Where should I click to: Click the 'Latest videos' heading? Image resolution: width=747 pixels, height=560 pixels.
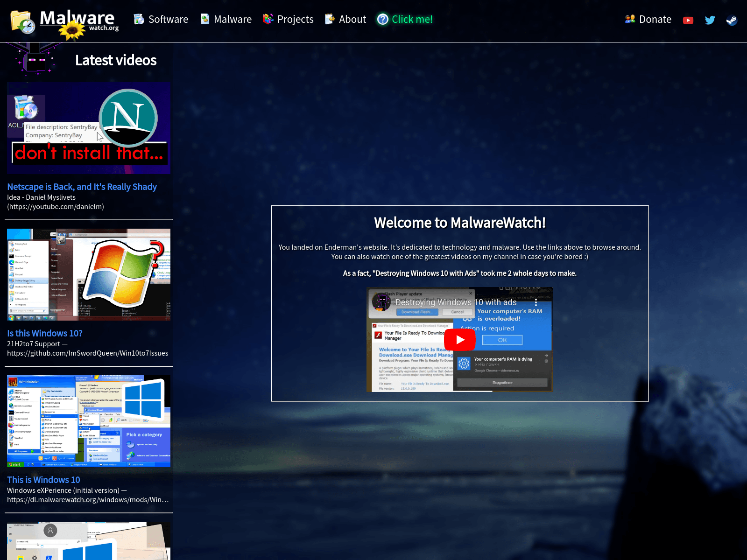pos(116,60)
